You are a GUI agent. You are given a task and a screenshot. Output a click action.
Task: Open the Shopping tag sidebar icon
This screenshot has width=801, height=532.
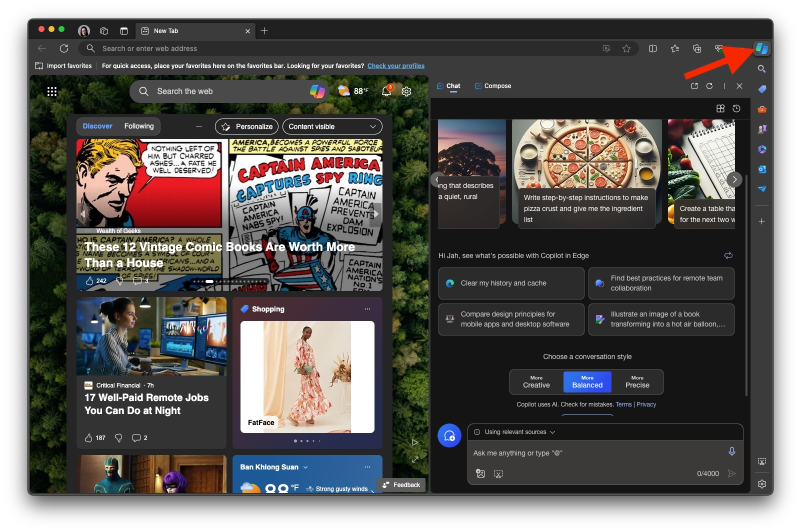(x=761, y=89)
